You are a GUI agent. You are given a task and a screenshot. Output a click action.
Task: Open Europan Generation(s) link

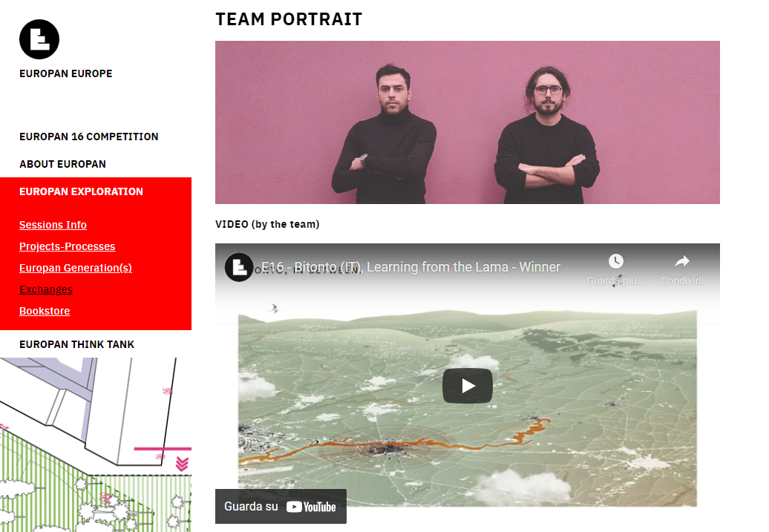tap(76, 268)
